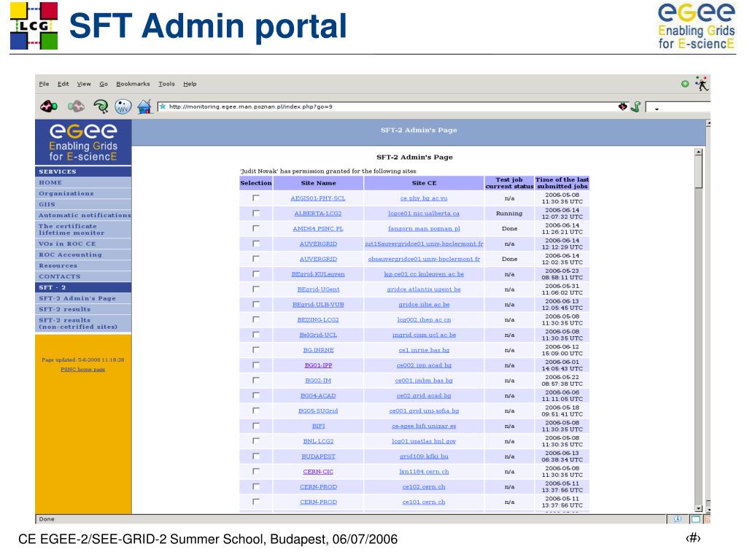Open the View menu

84,84
